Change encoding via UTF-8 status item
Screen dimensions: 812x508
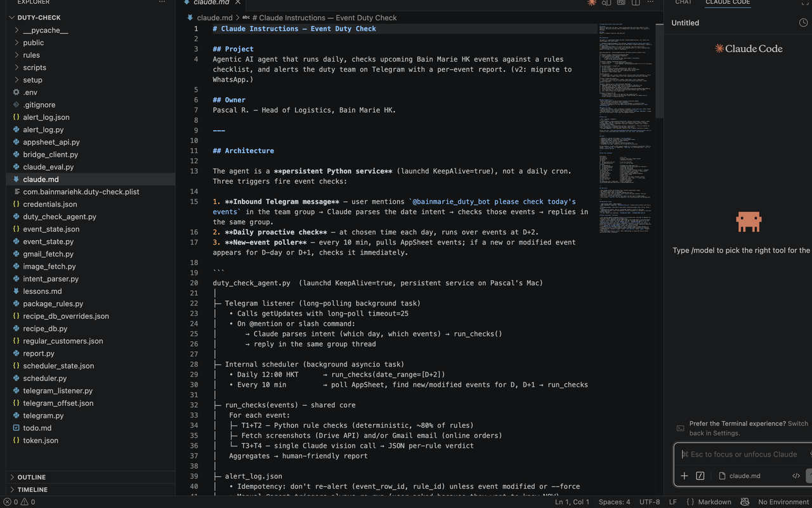point(650,502)
